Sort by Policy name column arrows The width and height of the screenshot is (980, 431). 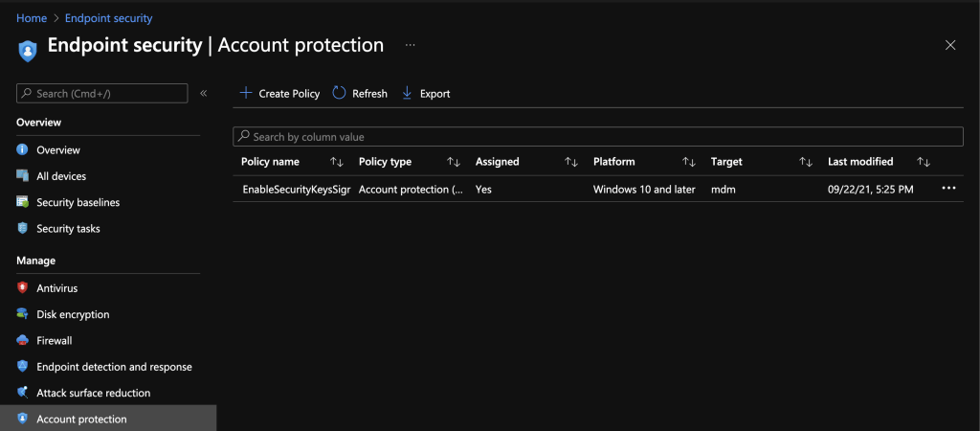click(336, 162)
